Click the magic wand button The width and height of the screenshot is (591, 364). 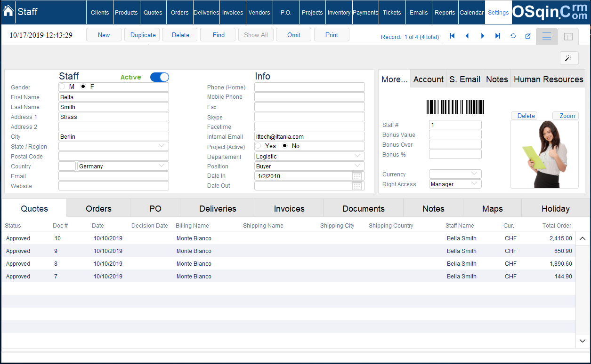click(x=569, y=58)
